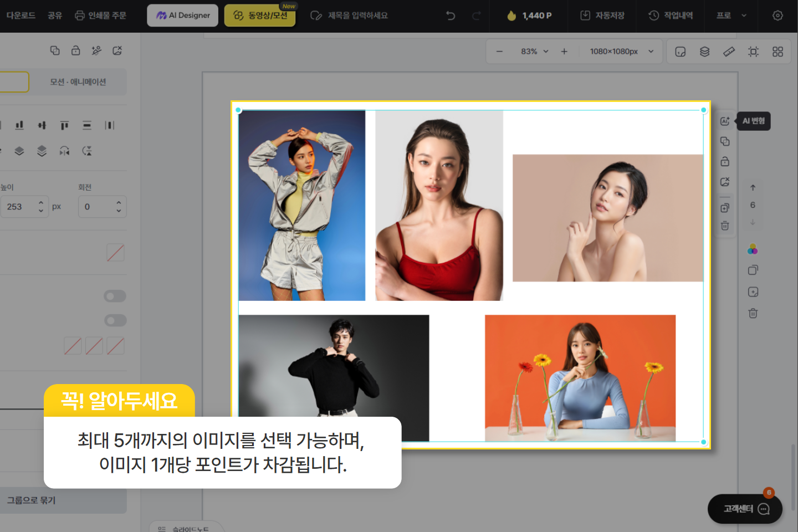Viewport: 798px width, 532px height.
Task: Switch to the 모션 · 애니메이션 tab
Action: pyautogui.click(x=78, y=82)
